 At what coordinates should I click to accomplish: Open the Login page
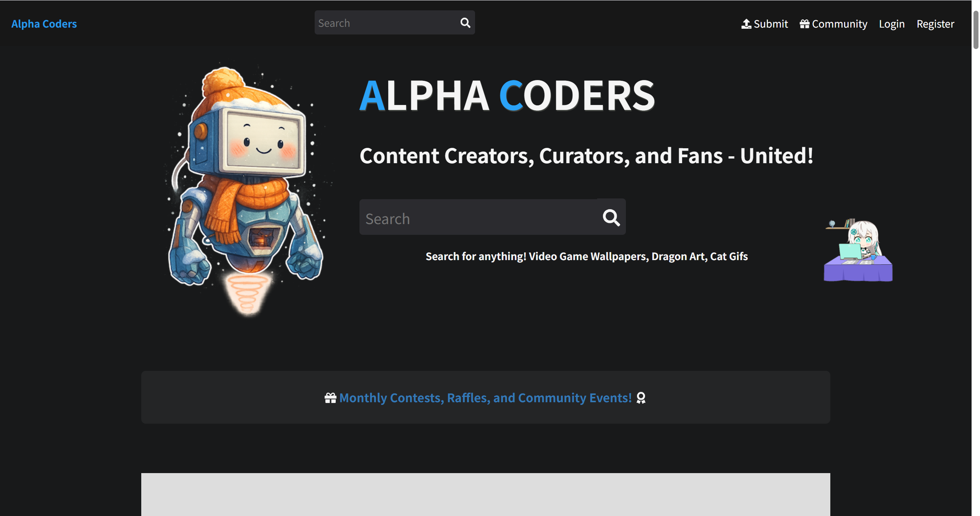[892, 24]
